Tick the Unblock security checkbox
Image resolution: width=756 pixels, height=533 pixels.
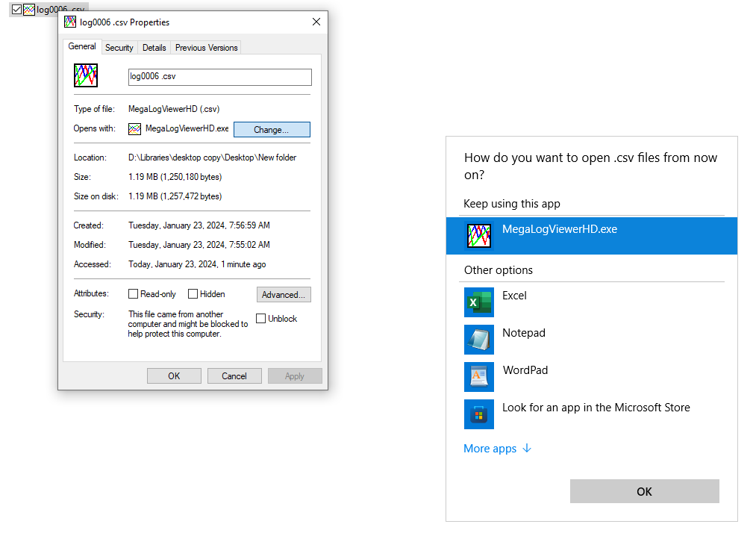pyautogui.click(x=260, y=319)
